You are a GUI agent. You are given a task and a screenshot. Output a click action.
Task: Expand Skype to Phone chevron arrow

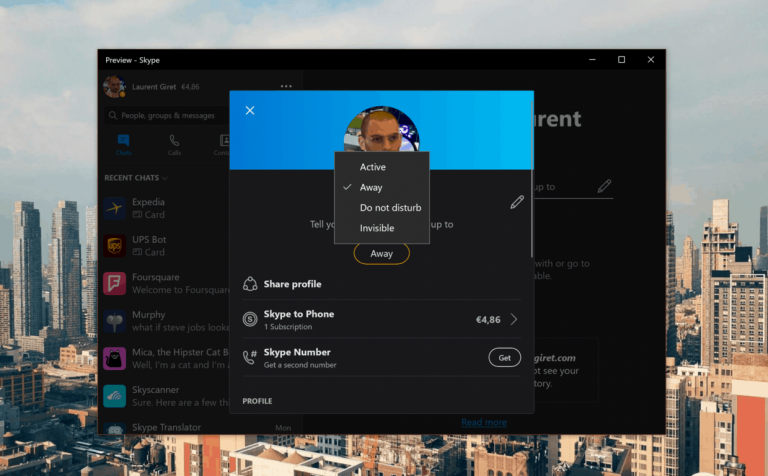coord(514,319)
